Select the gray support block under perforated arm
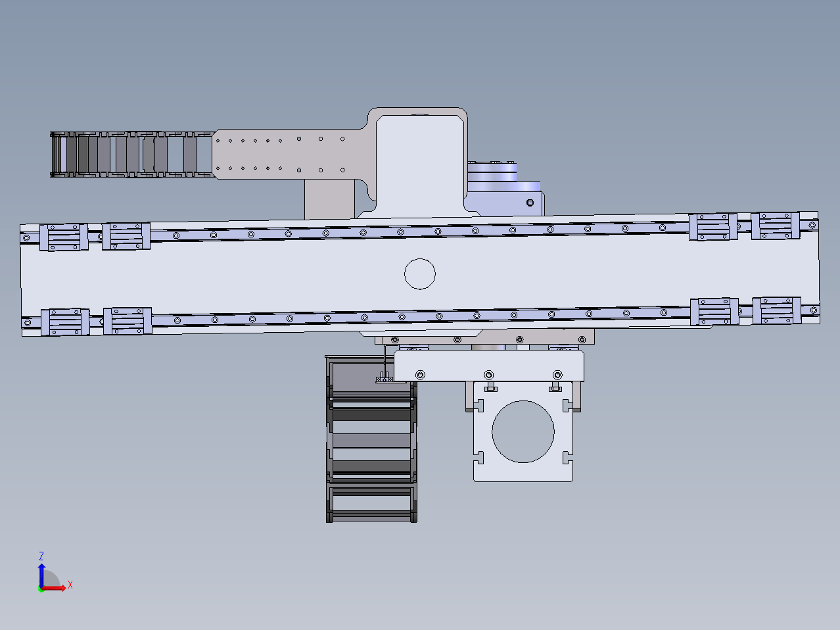Viewport: 840px width, 630px height. (x=331, y=199)
